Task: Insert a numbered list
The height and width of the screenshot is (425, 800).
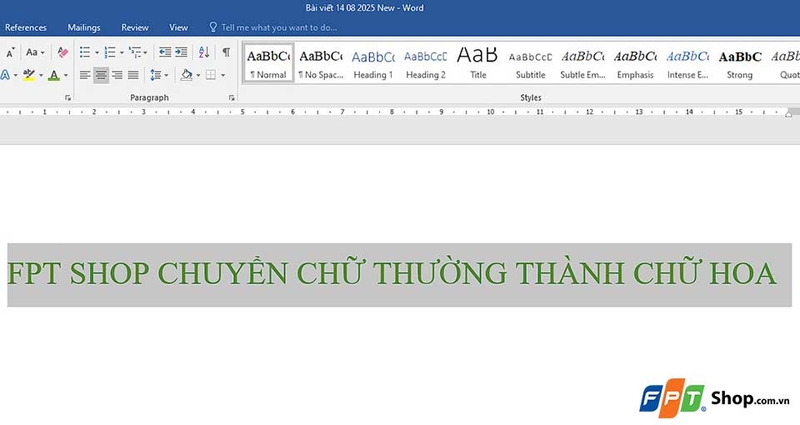Action: click(110, 52)
